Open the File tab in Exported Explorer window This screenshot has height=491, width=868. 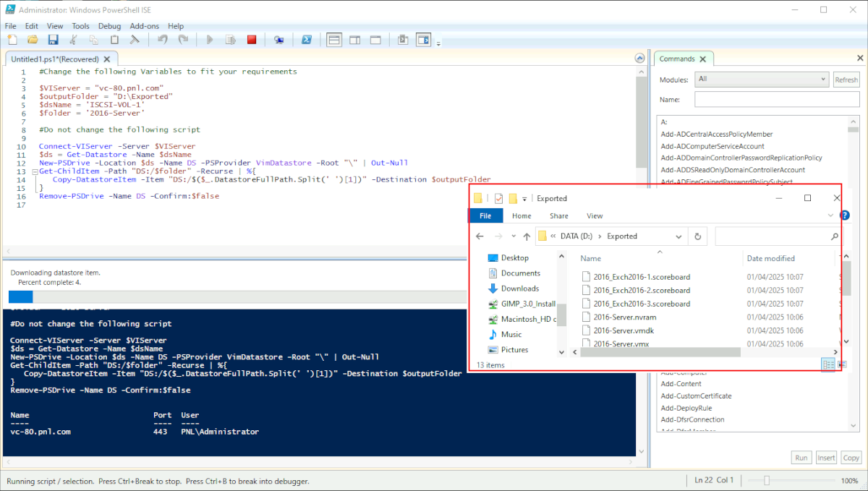485,215
